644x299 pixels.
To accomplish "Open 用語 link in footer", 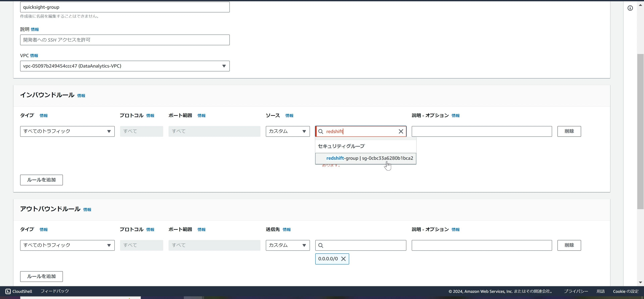I will click(x=601, y=291).
